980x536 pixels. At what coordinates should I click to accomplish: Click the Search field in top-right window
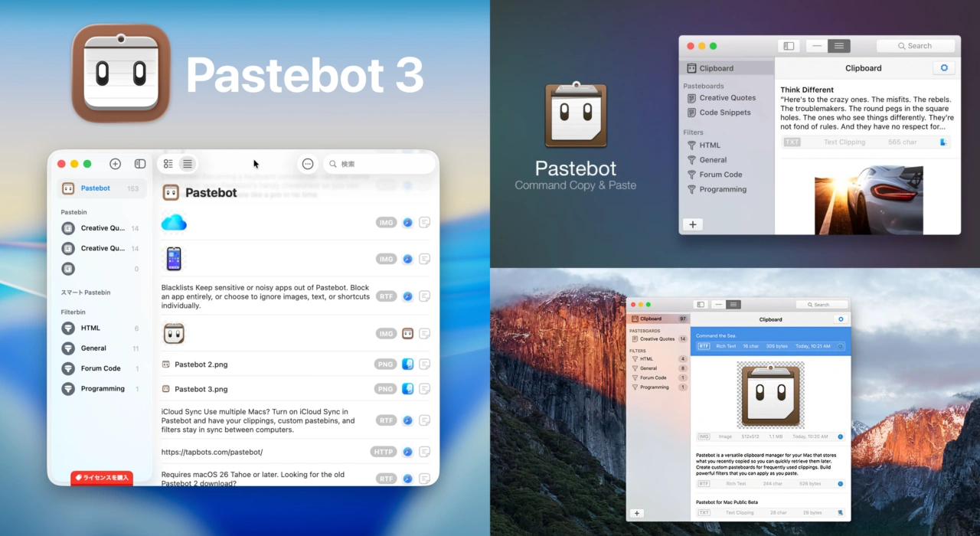[x=916, y=46]
